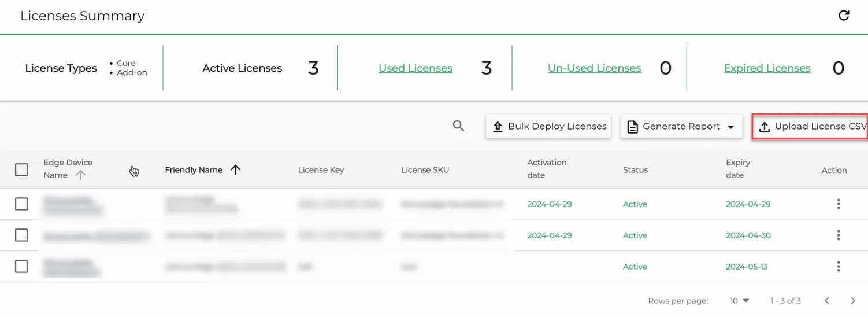
Task: Click License SKU column header
Action: click(x=425, y=170)
